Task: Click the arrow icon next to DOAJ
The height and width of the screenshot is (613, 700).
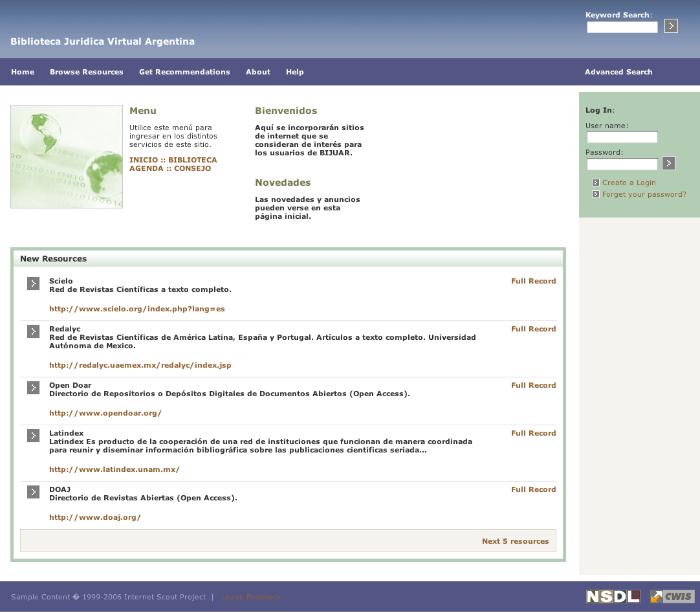Action: pyautogui.click(x=34, y=492)
